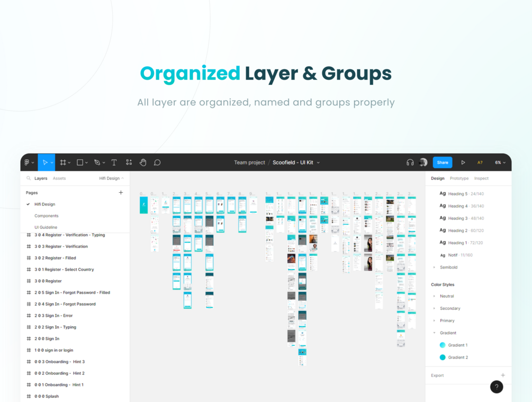Click the Ag icon for Notif style
The image size is (532, 402).
443,255
